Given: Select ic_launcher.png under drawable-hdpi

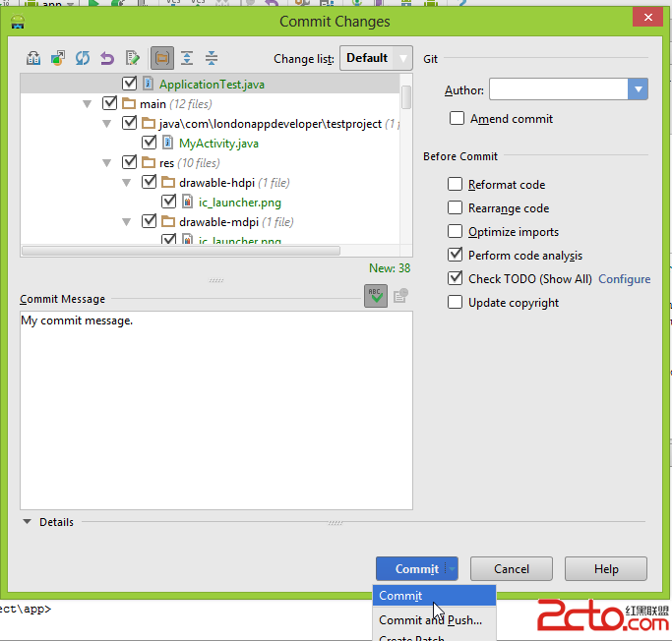Looking at the screenshot, I should 240,203.
